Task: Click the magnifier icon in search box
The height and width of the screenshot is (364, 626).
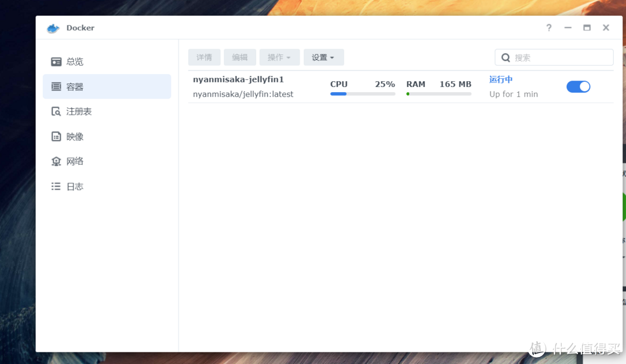Action: [x=505, y=57]
